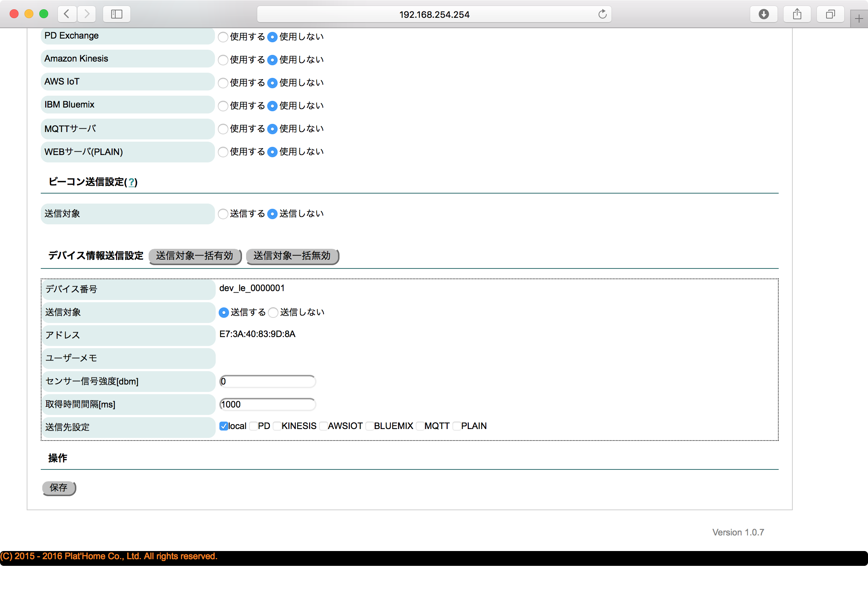The width and height of the screenshot is (868, 597).
Task: Select 送信する for device dev_le_0000001
Action: click(x=224, y=313)
